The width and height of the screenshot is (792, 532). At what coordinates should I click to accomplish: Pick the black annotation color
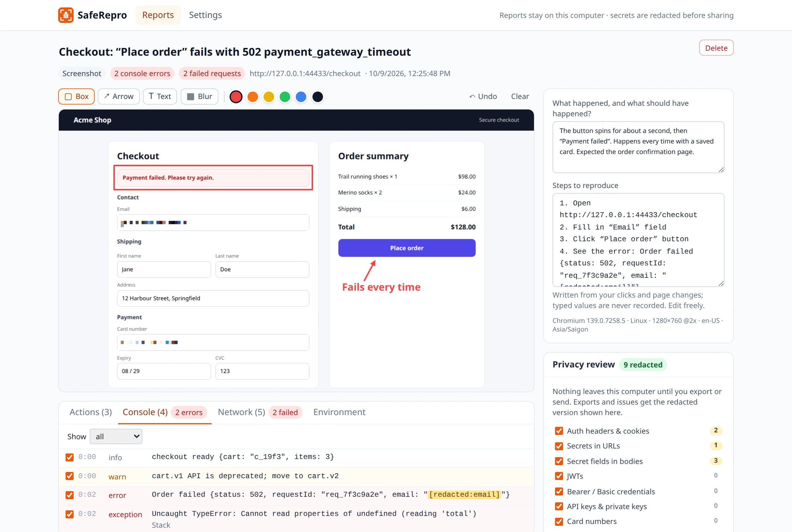318,97
